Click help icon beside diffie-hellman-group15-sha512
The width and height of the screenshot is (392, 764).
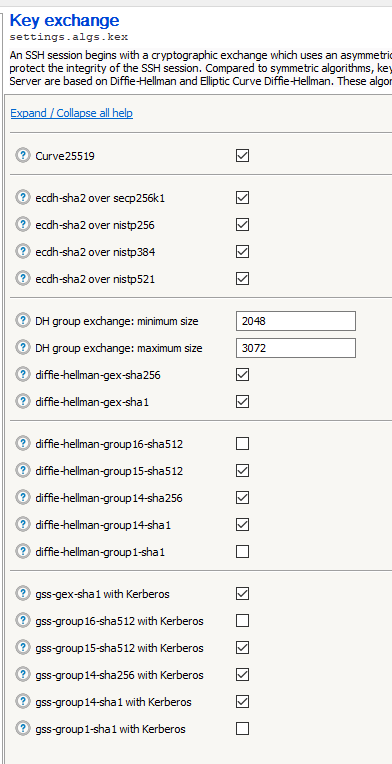22,470
